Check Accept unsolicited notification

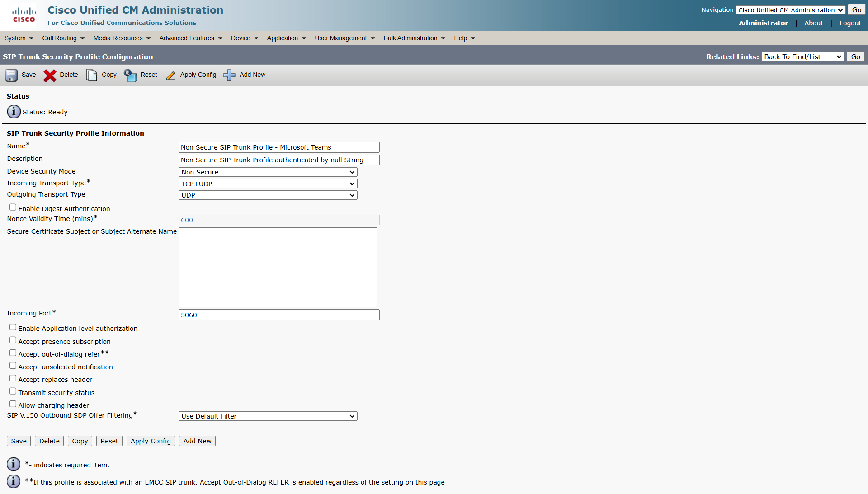[13, 366]
